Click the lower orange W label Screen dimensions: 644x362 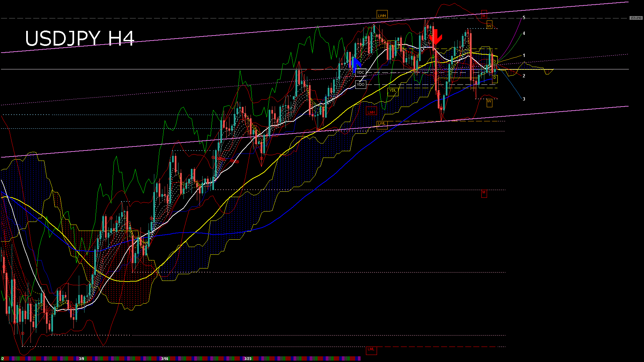pos(489,102)
